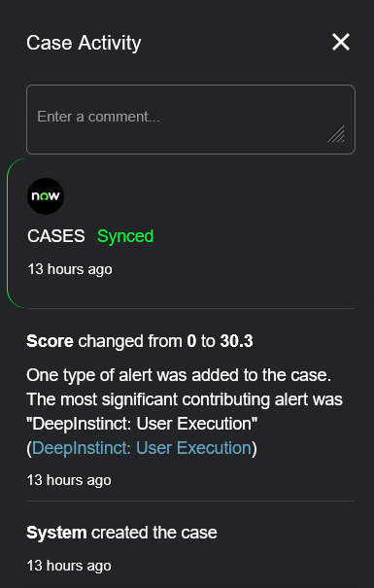Click the green Synced status label
Viewport: 374px width, 588px height.
click(125, 236)
